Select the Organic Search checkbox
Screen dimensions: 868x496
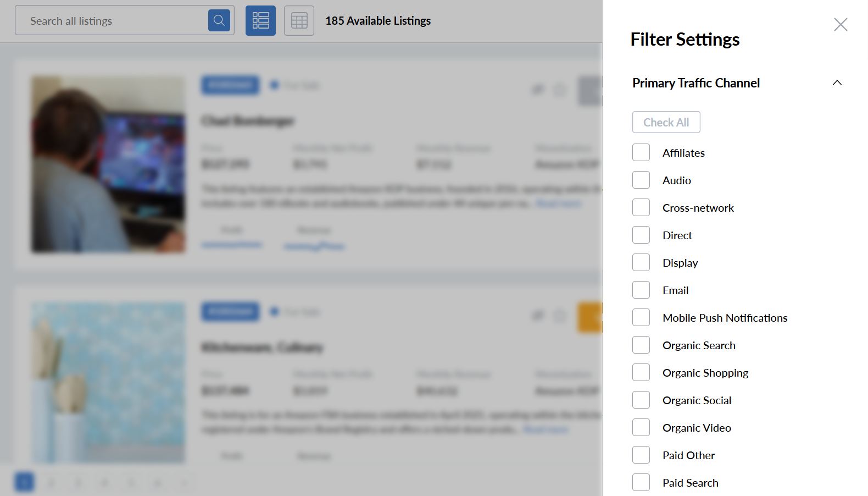(x=641, y=345)
